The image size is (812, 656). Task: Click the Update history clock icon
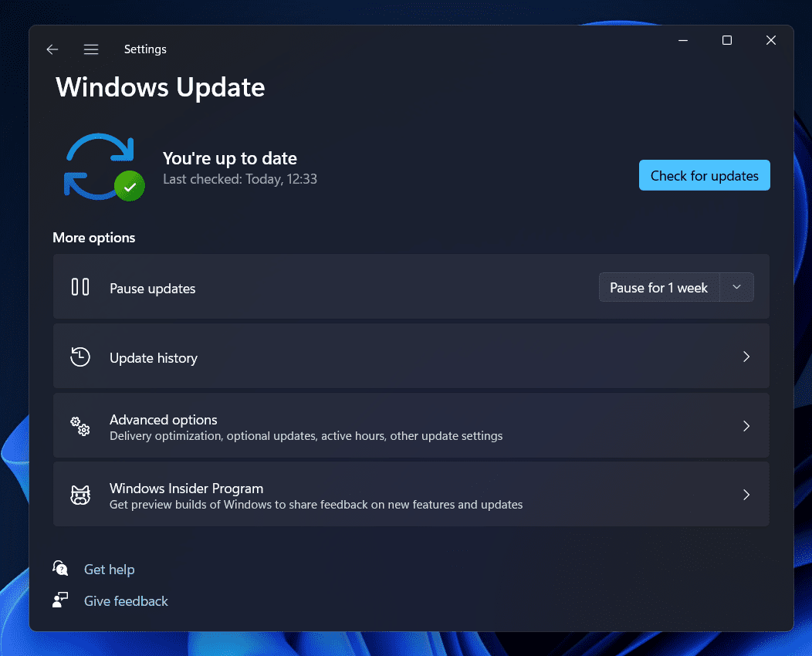pos(80,357)
